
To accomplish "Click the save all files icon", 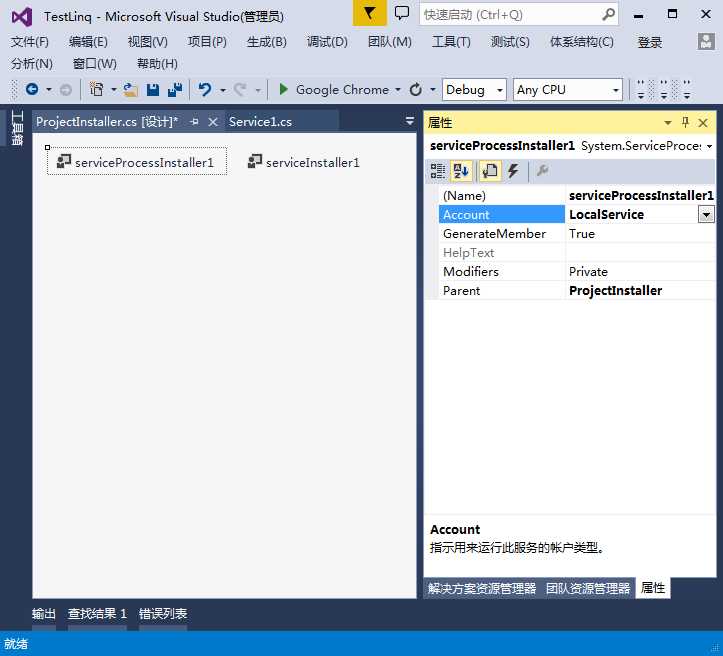I will click(x=175, y=89).
